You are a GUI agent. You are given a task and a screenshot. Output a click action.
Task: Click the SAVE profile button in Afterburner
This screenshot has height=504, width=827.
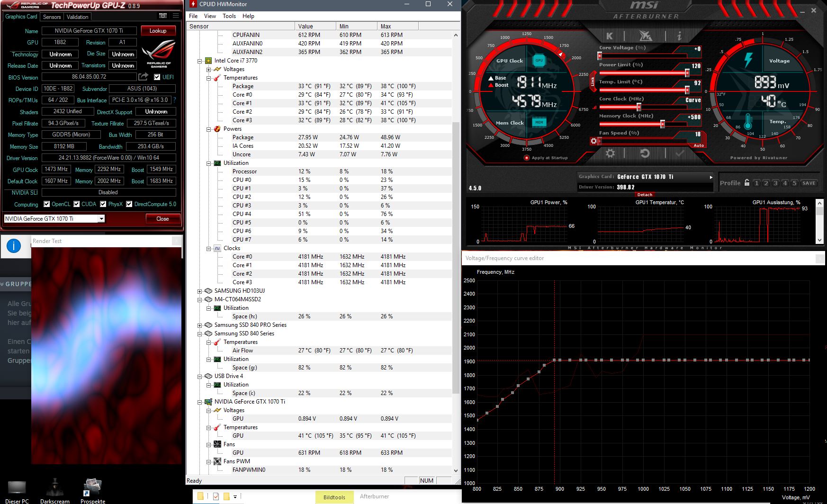(x=809, y=183)
